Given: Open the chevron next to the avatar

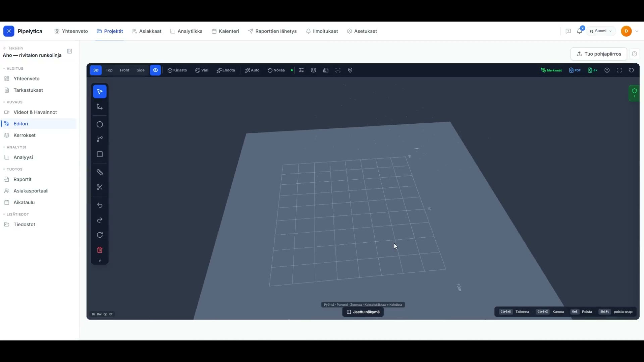Looking at the screenshot, I should [637, 31].
